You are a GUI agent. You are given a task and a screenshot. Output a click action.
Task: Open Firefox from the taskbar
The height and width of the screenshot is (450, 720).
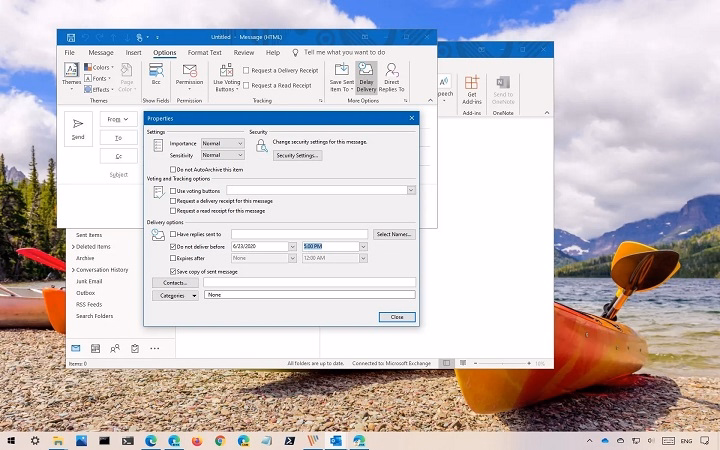(197, 441)
